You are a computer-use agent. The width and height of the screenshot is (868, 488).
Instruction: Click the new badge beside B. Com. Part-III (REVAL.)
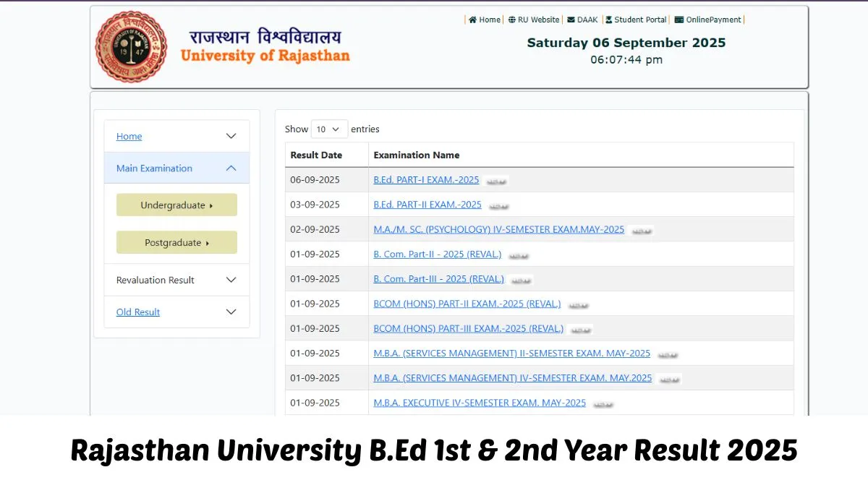click(x=521, y=280)
